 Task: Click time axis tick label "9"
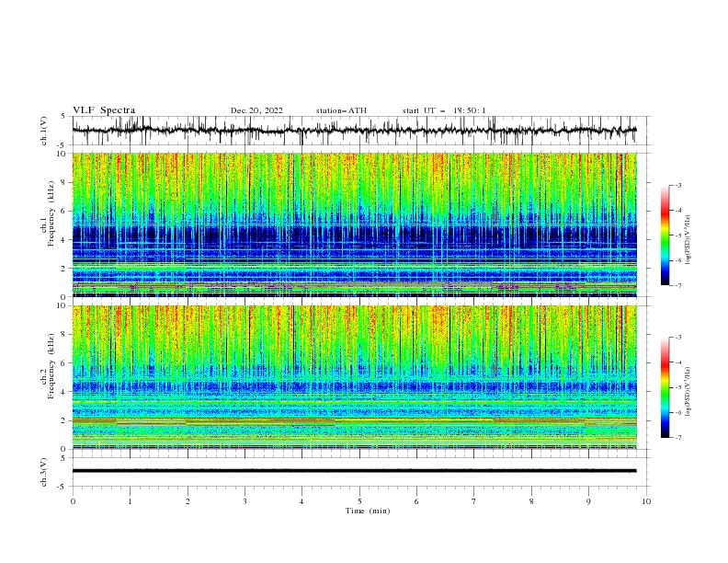[x=588, y=501]
